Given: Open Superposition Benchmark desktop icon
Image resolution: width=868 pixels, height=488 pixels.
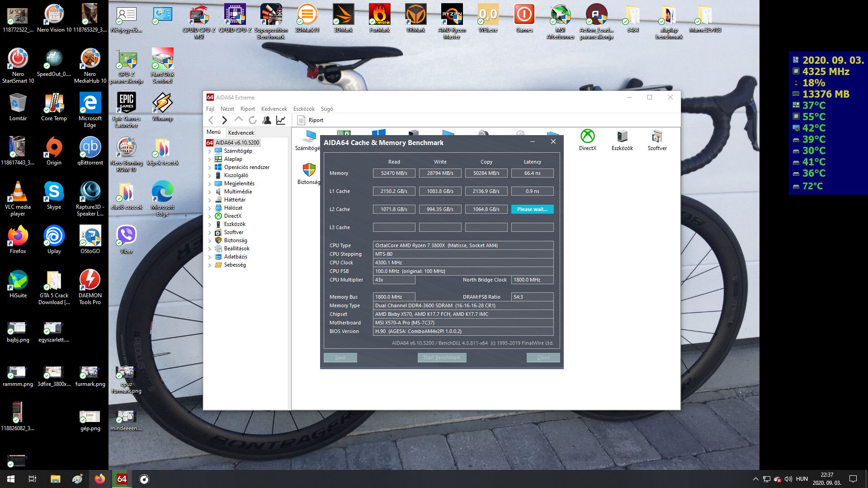Looking at the screenshot, I should [x=271, y=21].
